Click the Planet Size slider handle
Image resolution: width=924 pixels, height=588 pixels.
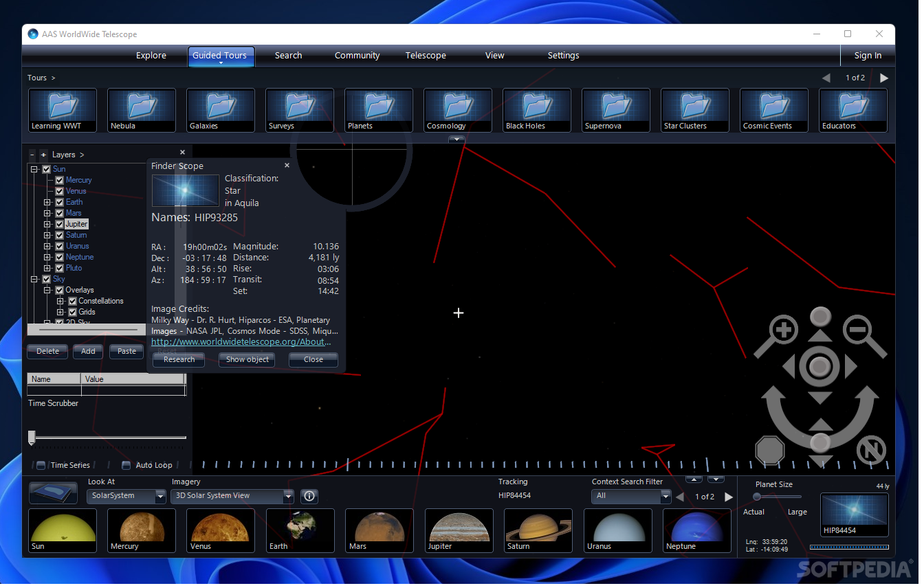click(757, 497)
